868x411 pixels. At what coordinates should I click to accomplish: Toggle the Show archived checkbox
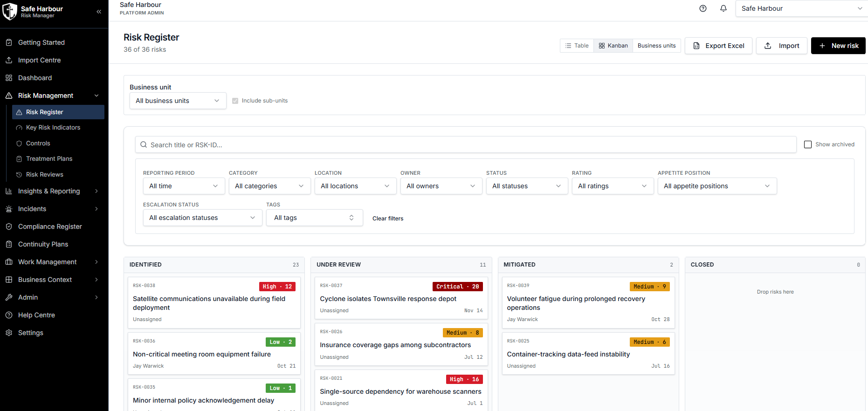pyautogui.click(x=808, y=144)
